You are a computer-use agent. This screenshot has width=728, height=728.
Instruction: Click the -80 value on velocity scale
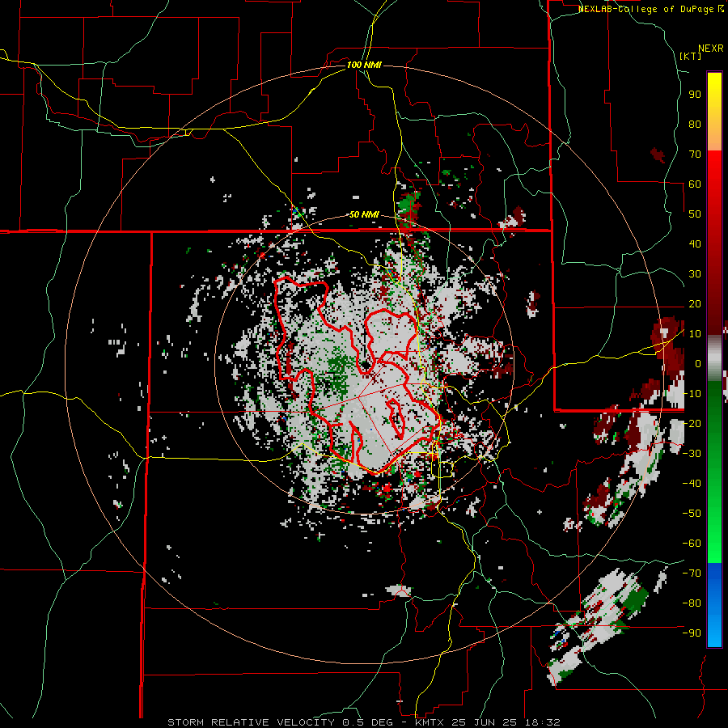[x=692, y=603]
